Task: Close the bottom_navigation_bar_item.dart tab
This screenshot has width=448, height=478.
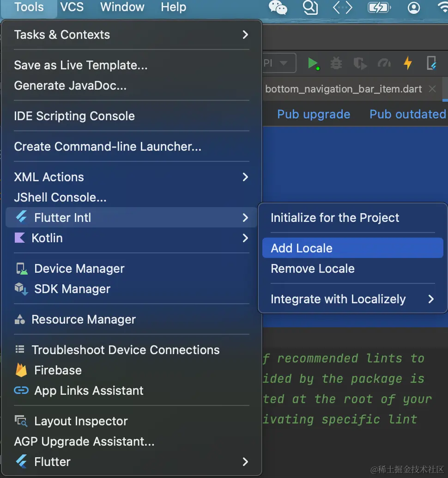Action: [432, 89]
